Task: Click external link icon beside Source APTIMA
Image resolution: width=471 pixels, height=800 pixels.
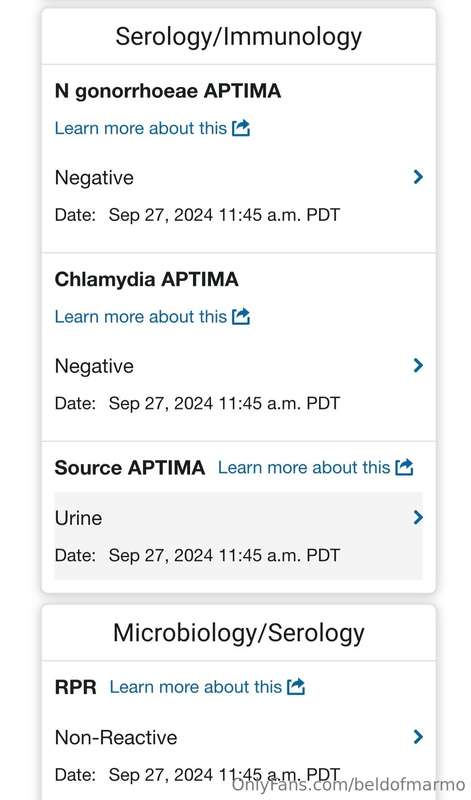Action: coord(404,467)
